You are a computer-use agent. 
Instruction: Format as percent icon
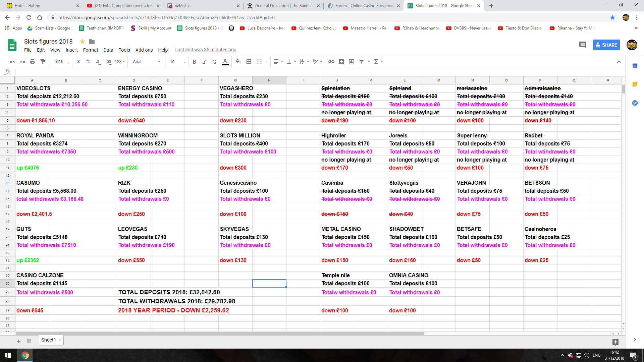pyautogui.click(x=89, y=62)
